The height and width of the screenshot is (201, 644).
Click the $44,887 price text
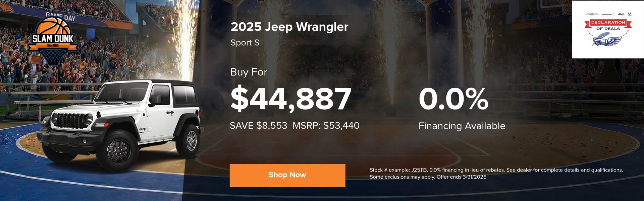click(x=290, y=99)
